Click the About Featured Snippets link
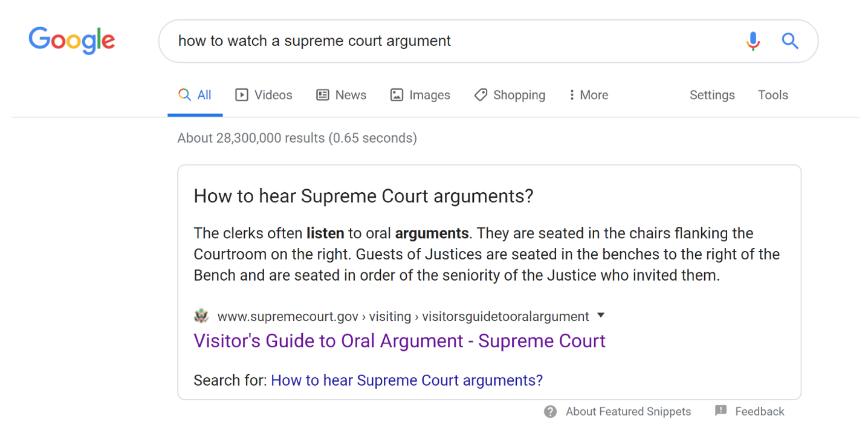The image size is (868, 445). point(628,412)
